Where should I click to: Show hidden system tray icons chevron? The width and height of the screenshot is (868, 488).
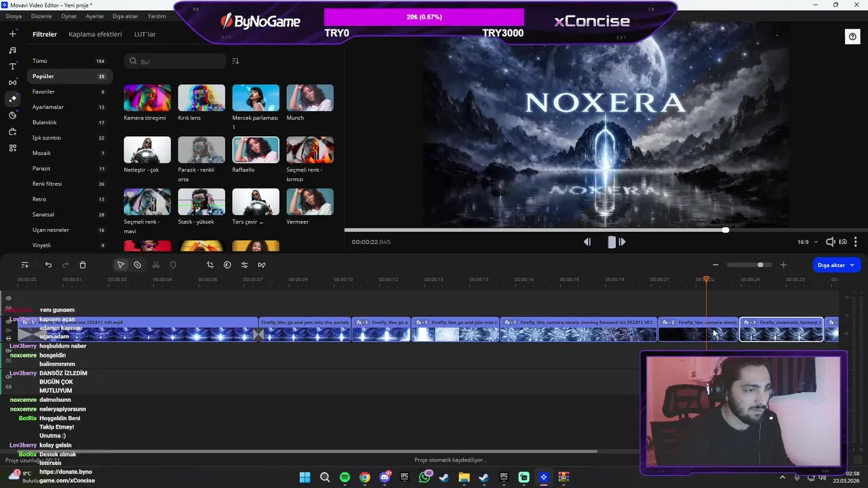coord(783,477)
